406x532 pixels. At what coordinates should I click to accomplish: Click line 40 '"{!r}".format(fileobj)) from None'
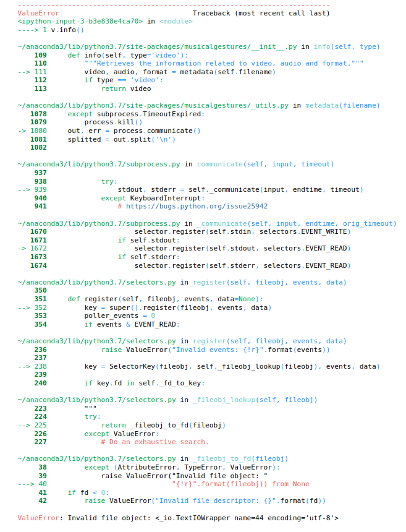tap(240, 484)
